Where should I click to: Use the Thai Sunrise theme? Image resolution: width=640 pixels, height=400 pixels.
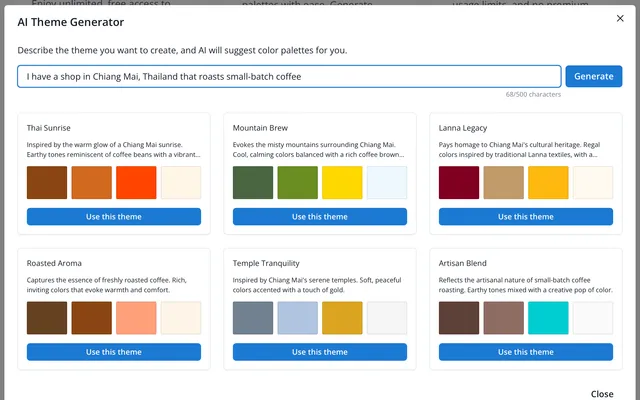(114, 217)
